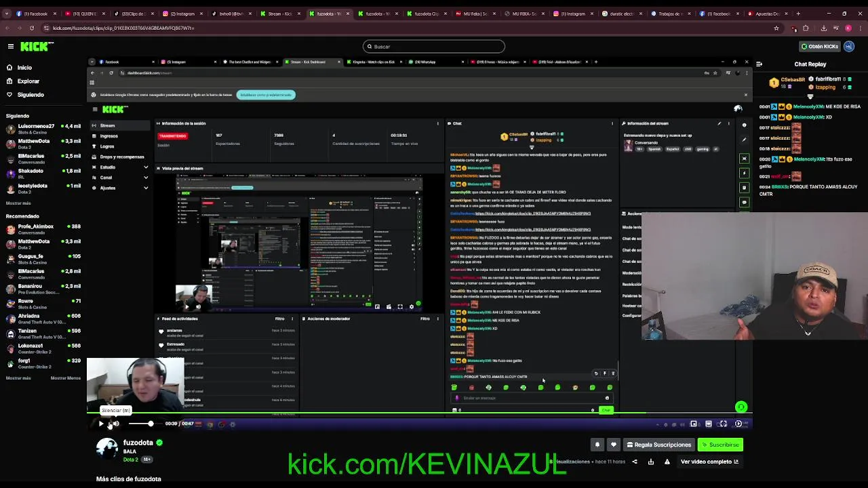Open Profe_Akimbox recommended channel
This screenshot has height=488, width=868.
coord(43,229)
